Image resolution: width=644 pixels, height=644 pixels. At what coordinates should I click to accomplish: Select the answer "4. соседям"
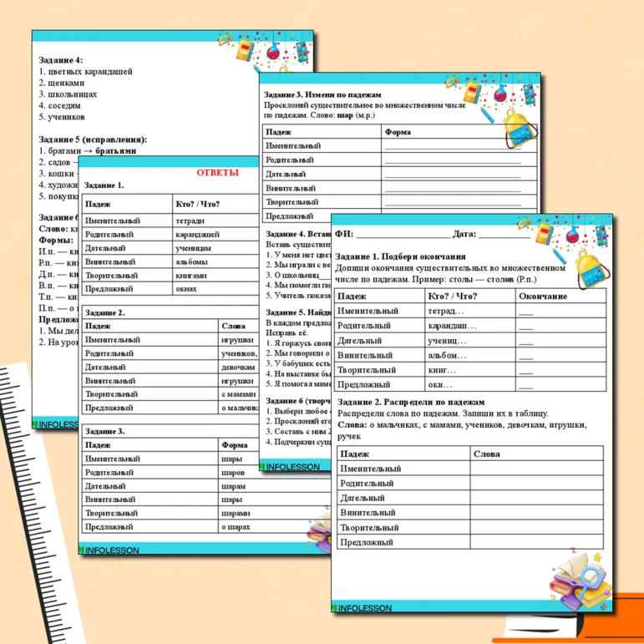[59, 105]
